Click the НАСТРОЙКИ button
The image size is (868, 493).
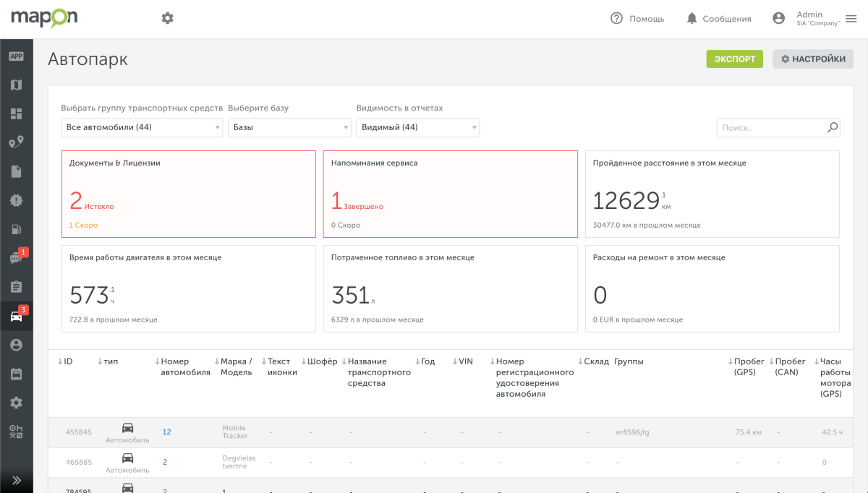coord(813,59)
